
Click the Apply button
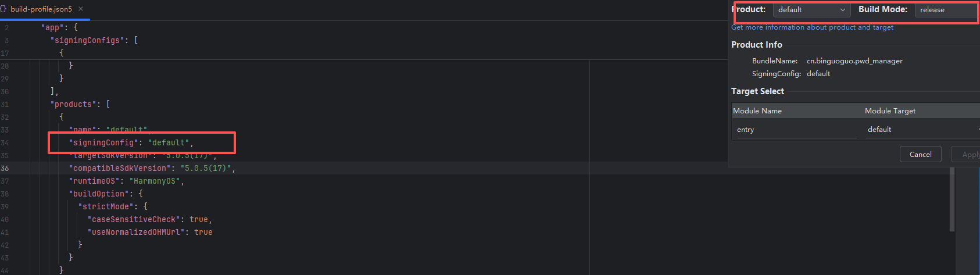[x=968, y=155]
